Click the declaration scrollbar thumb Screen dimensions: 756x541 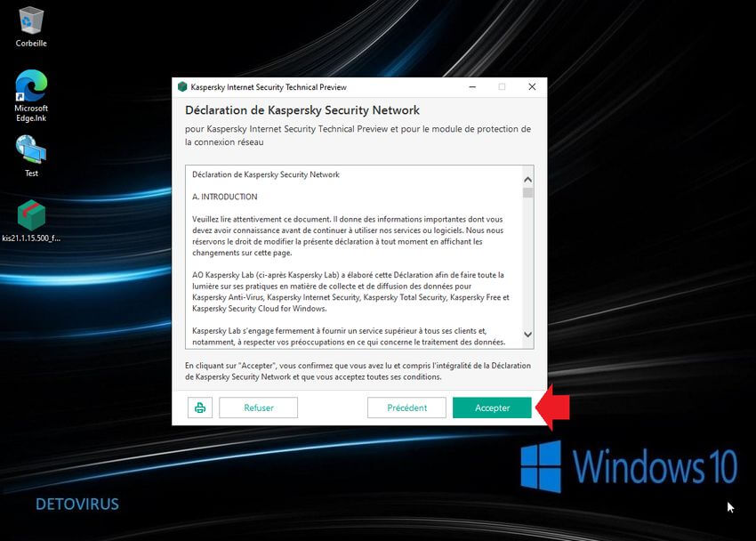tap(528, 193)
